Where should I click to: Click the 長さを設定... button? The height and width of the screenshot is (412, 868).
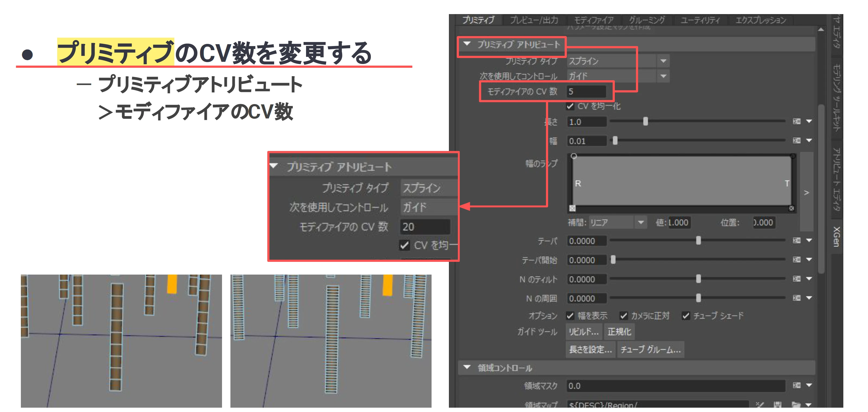point(590,350)
